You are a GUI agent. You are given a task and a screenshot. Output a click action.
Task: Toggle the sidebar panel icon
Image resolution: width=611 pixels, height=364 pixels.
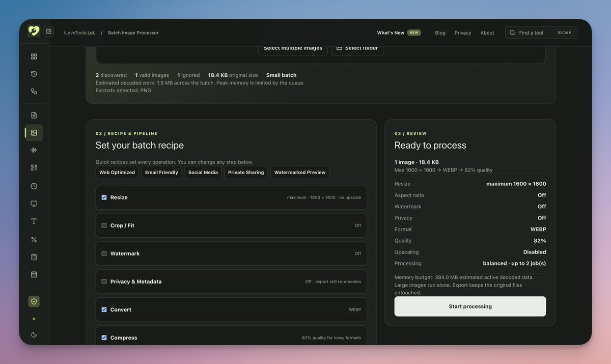[49, 32]
